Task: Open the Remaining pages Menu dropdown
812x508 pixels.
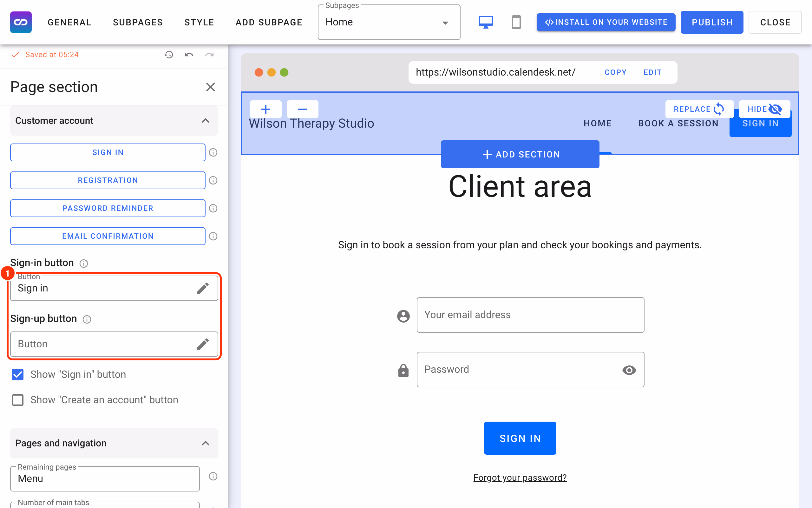Action: [105, 478]
